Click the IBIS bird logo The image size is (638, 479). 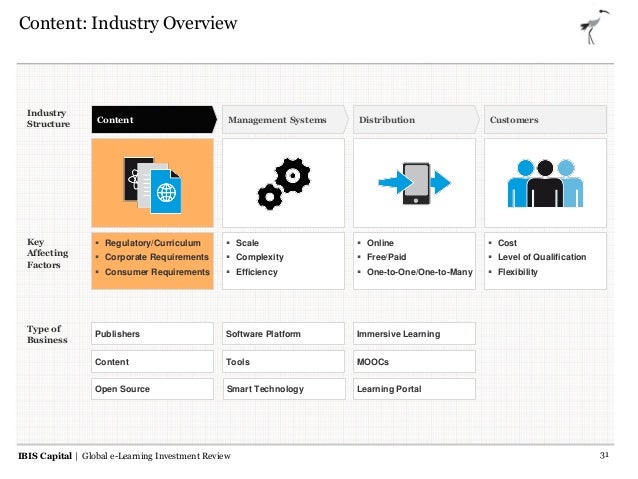tap(594, 27)
